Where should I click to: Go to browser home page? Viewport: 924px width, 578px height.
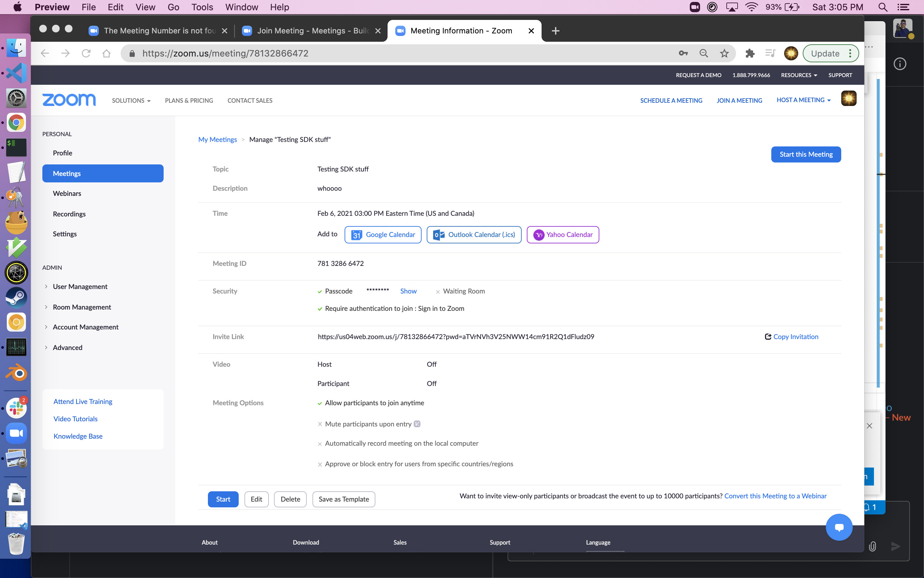point(107,54)
